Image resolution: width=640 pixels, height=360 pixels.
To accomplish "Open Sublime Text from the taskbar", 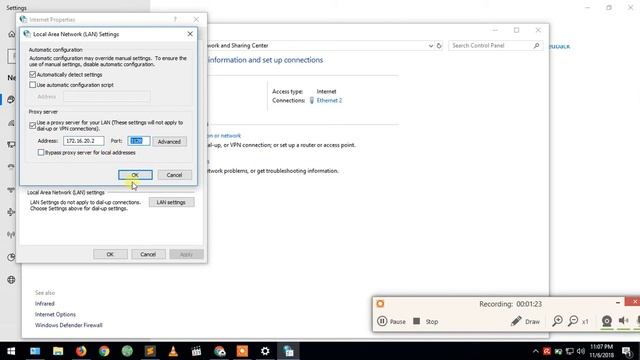I will pos(150,351).
